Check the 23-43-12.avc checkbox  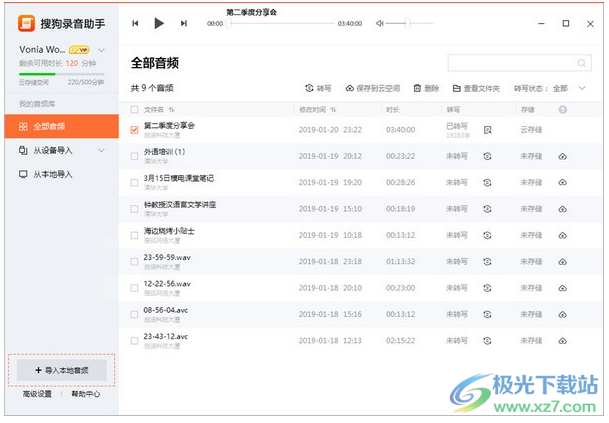(134, 341)
